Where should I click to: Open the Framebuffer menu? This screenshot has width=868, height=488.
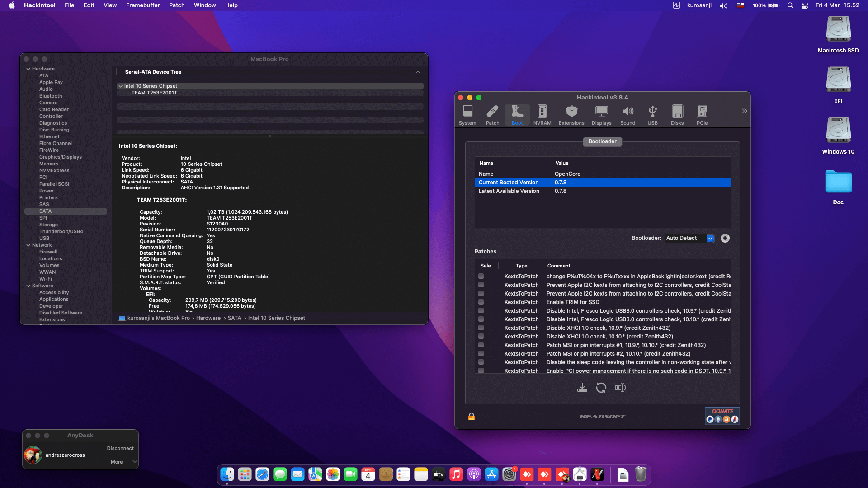click(x=142, y=5)
